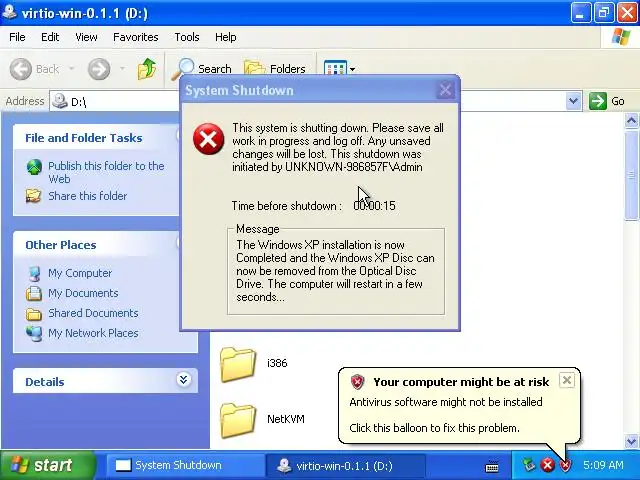Screen dimensions: 640x480
Task: Click the My Network Places icon
Action: tap(34, 333)
